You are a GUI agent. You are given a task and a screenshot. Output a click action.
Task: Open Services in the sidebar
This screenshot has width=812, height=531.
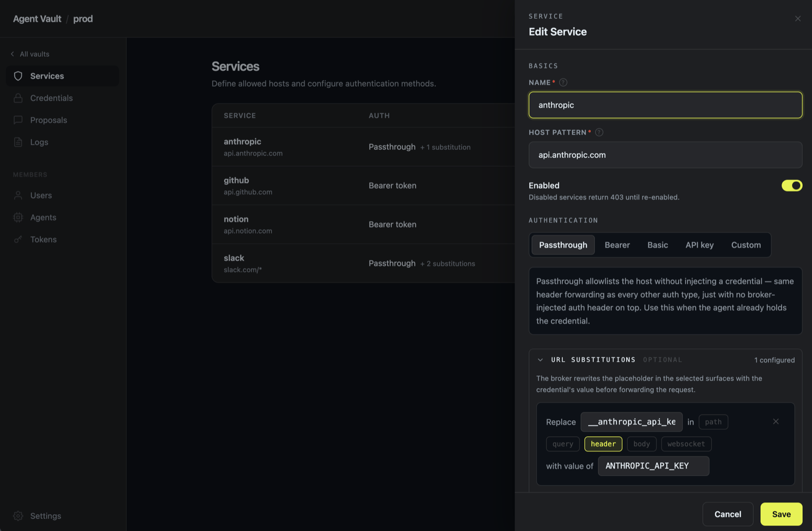(x=62, y=76)
